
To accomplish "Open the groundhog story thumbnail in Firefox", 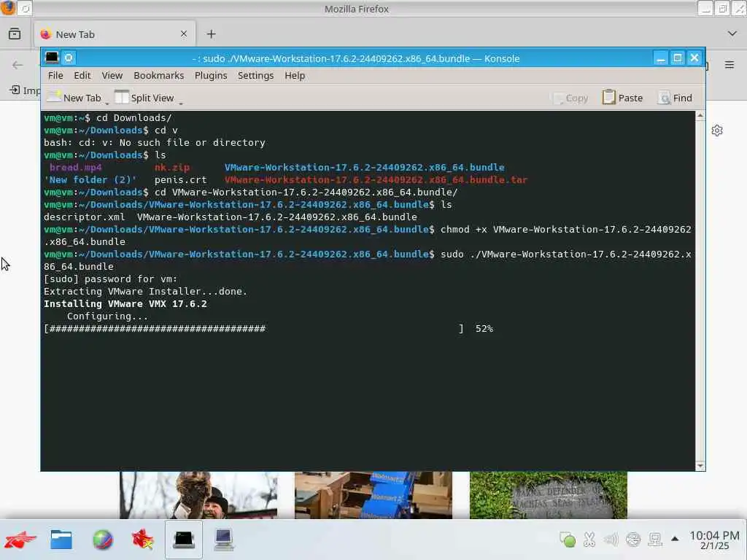I will coord(198,495).
